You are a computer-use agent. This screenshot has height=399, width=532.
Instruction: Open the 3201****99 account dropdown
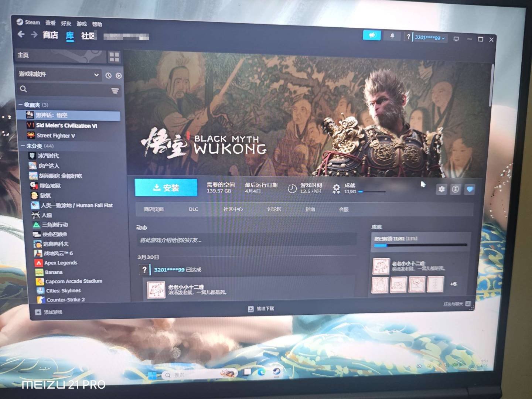[x=430, y=37]
